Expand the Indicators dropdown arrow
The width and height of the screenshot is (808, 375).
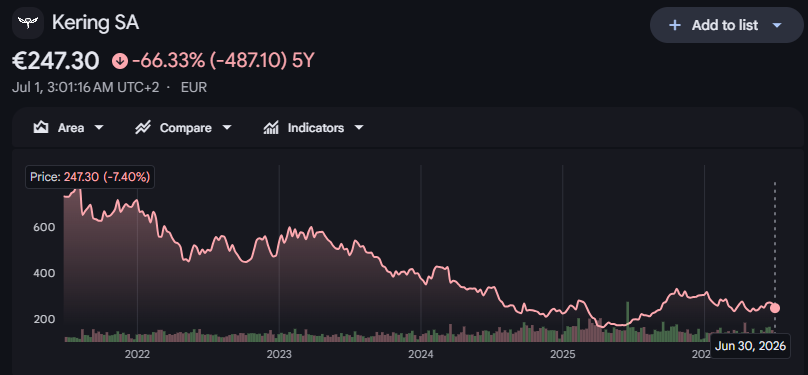(359, 128)
